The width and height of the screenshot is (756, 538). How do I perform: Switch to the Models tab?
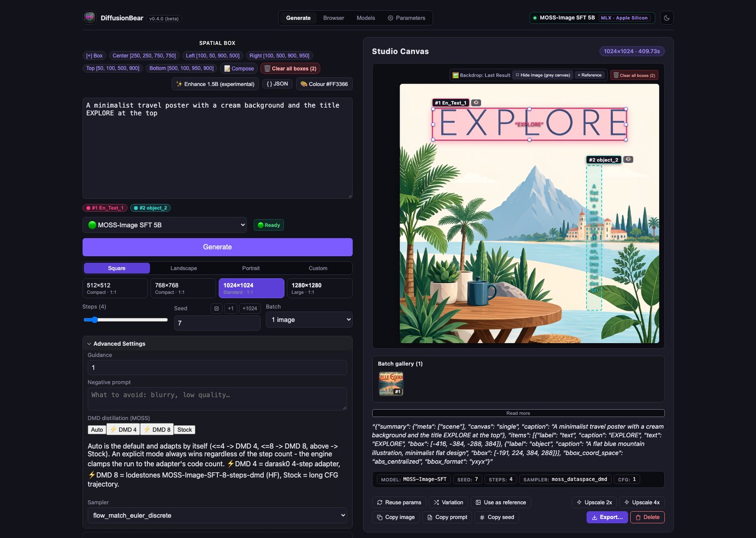366,18
